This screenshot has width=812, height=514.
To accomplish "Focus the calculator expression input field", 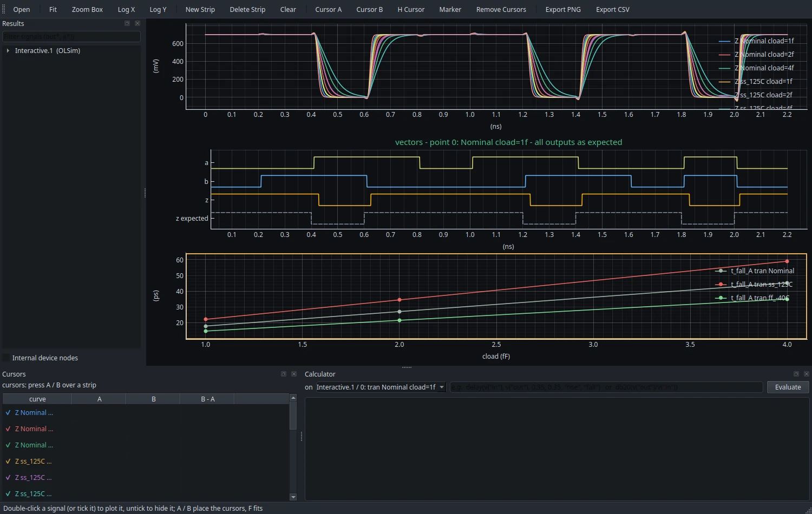I will pyautogui.click(x=606, y=387).
